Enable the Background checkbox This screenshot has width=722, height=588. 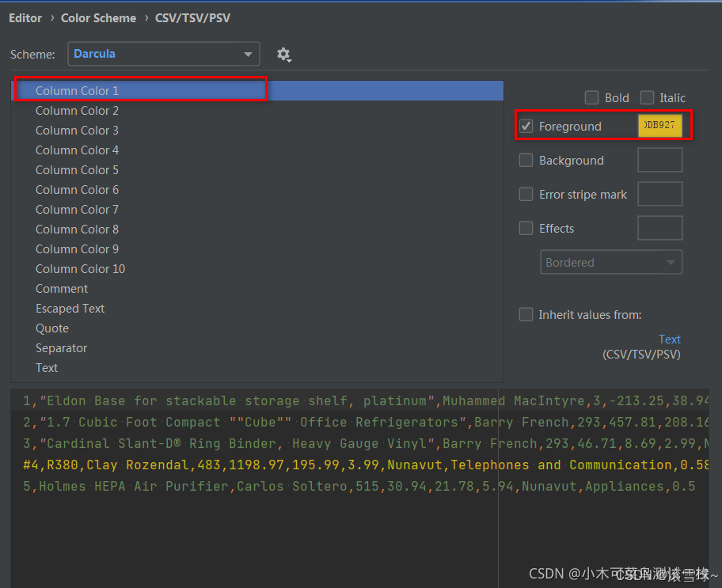(526, 160)
